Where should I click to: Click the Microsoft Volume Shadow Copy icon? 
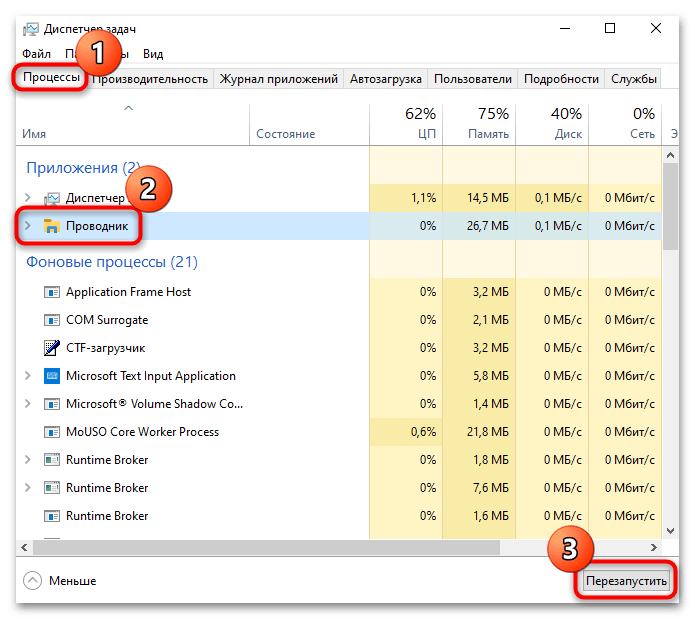pyautogui.click(x=52, y=404)
